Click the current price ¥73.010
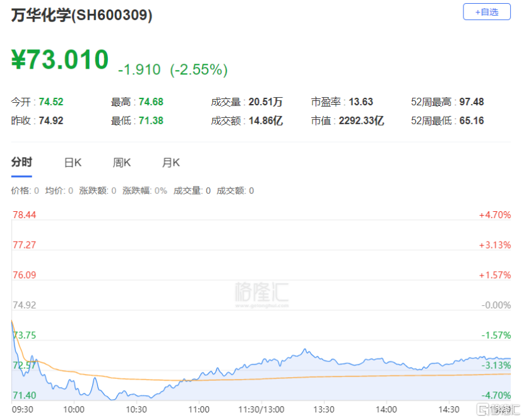The height and width of the screenshot is (420, 524). pyautogui.click(x=60, y=60)
